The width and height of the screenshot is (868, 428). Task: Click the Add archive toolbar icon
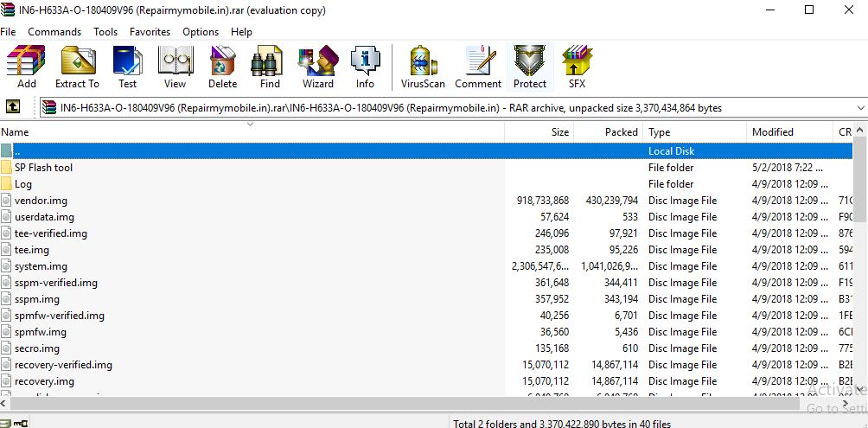pyautogui.click(x=26, y=67)
